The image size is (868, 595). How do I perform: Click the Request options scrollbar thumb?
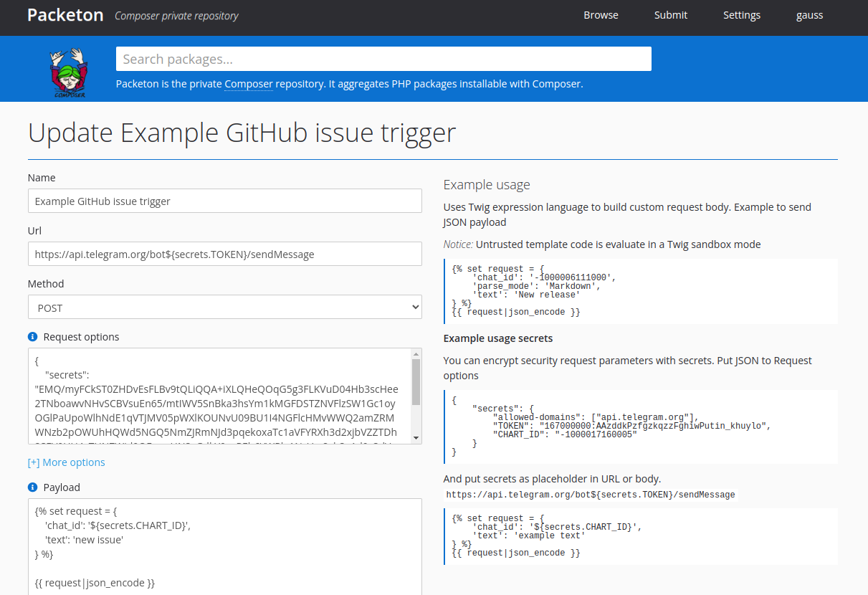pyautogui.click(x=416, y=381)
